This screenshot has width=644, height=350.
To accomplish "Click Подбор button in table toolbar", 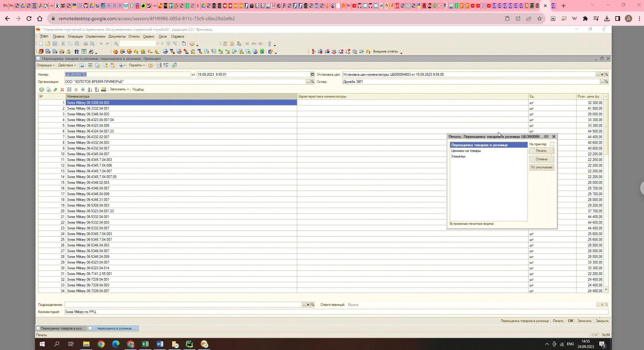I will [x=138, y=90].
